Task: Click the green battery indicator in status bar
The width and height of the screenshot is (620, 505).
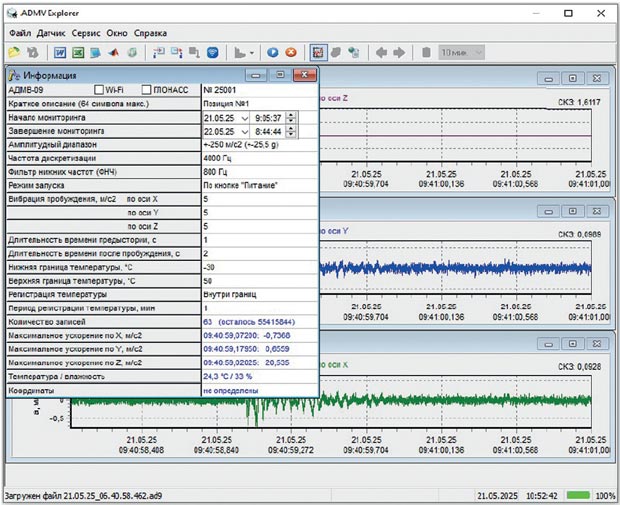Action: pos(578,495)
